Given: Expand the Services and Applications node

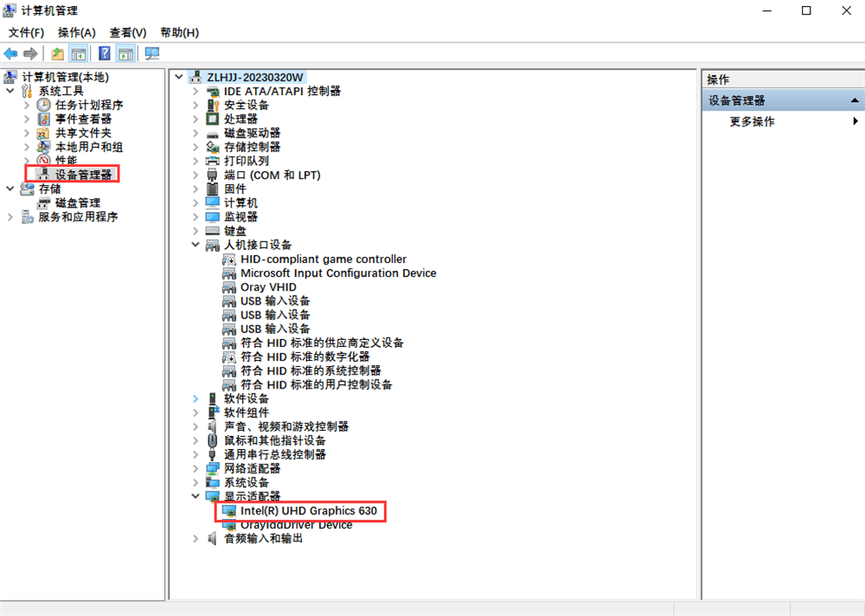Looking at the screenshot, I should [10, 217].
